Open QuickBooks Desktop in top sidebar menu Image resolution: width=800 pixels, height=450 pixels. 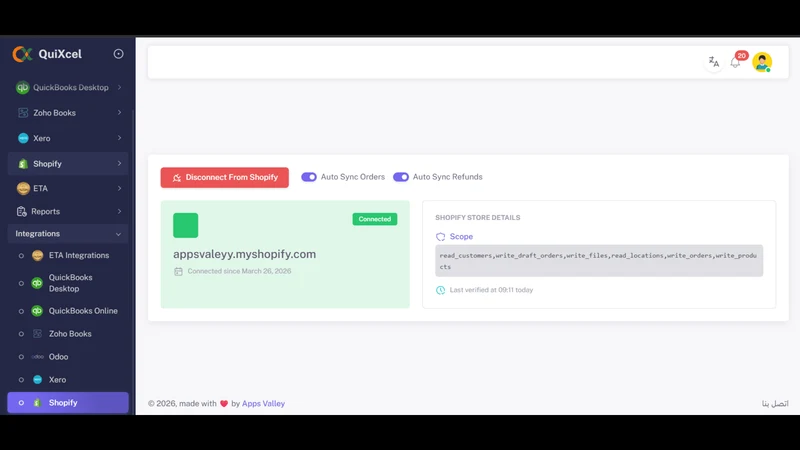(x=68, y=88)
